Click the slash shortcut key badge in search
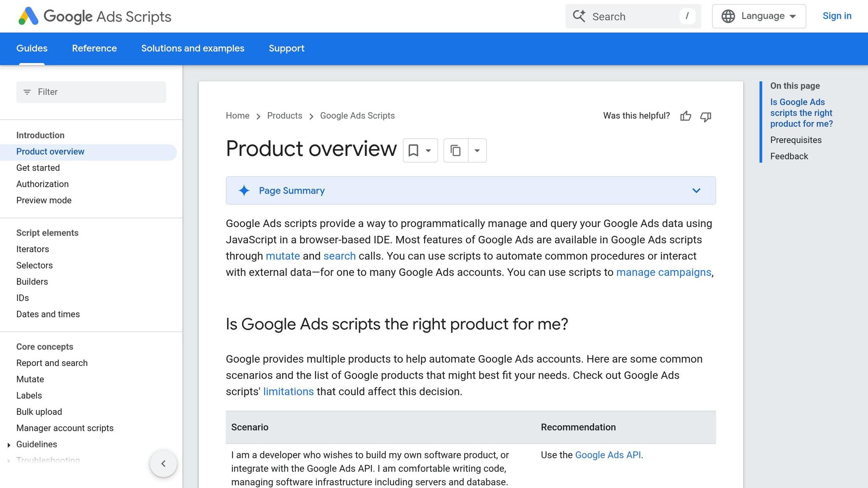This screenshot has width=868, height=488. [x=687, y=16]
